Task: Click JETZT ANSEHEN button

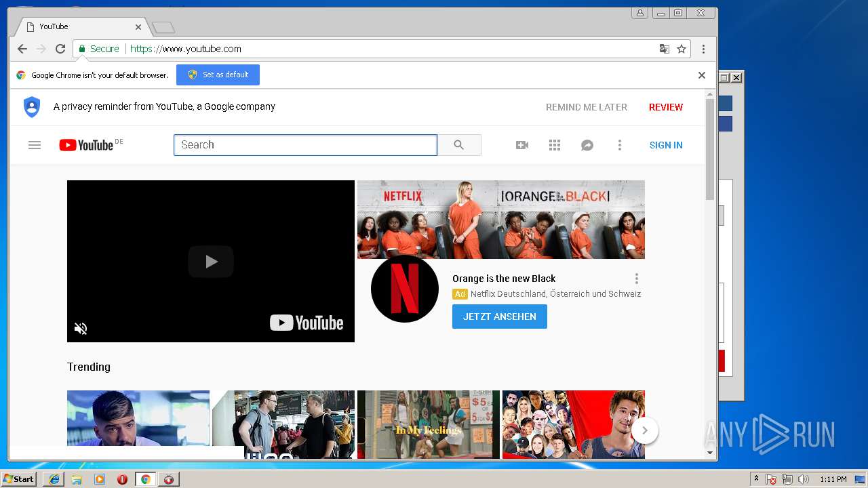Action: coord(500,317)
